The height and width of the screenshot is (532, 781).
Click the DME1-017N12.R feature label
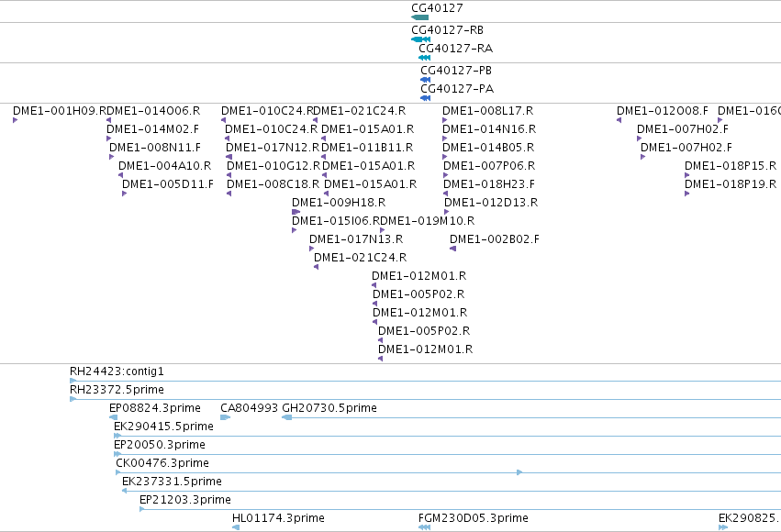pyautogui.click(x=273, y=148)
